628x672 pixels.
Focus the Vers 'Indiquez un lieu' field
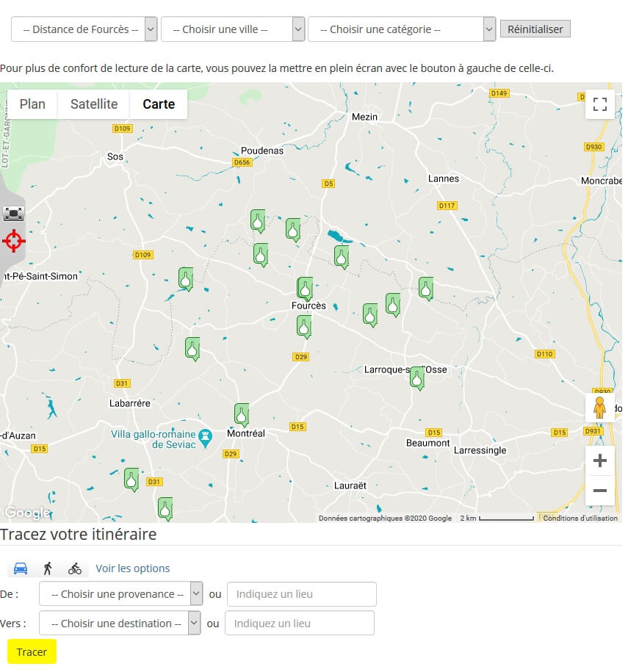click(300, 623)
